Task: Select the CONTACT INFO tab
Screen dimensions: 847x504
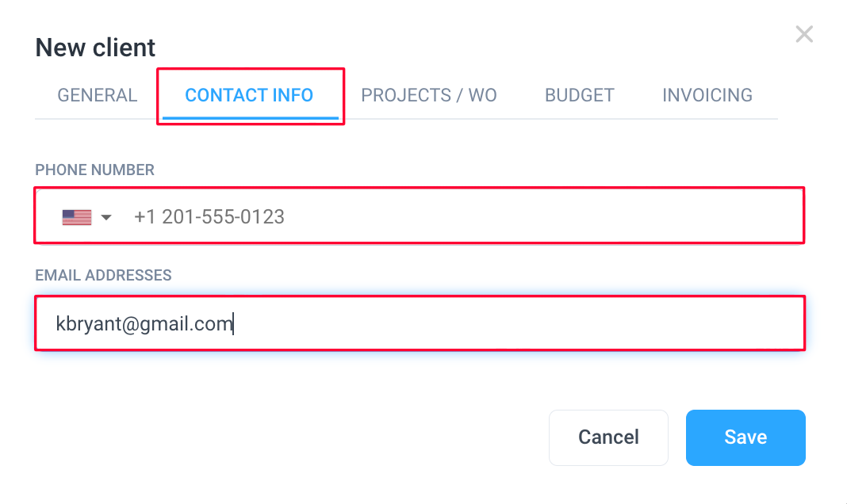Action: [x=249, y=96]
